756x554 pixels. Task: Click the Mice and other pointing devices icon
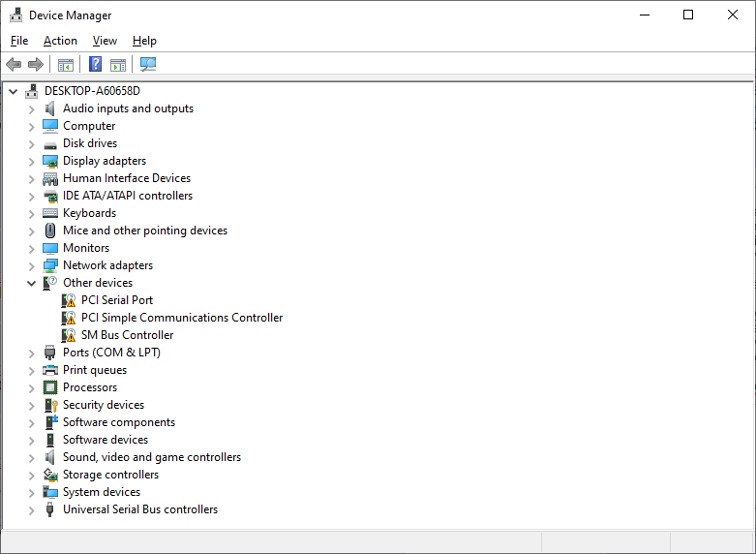pos(50,231)
